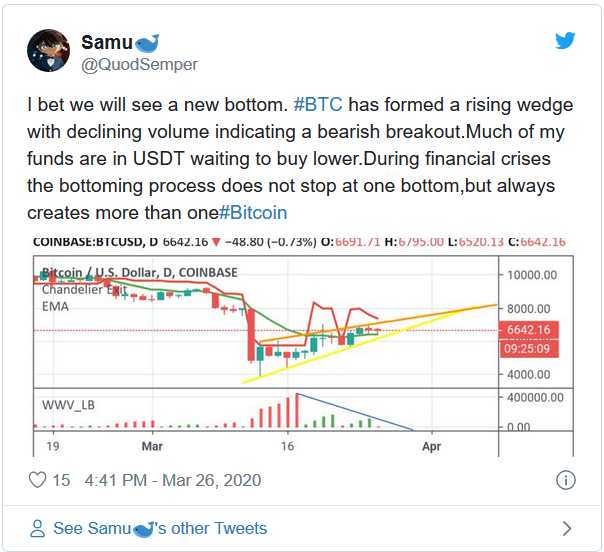The image size is (604, 552).
Task: Click the person icon beside See Samu's
Action: (x=37, y=528)
